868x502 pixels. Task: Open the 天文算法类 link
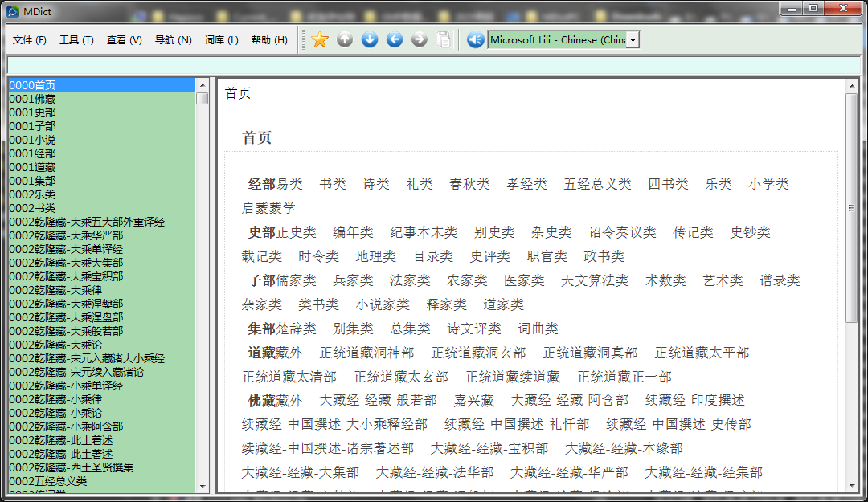point(595,280)
